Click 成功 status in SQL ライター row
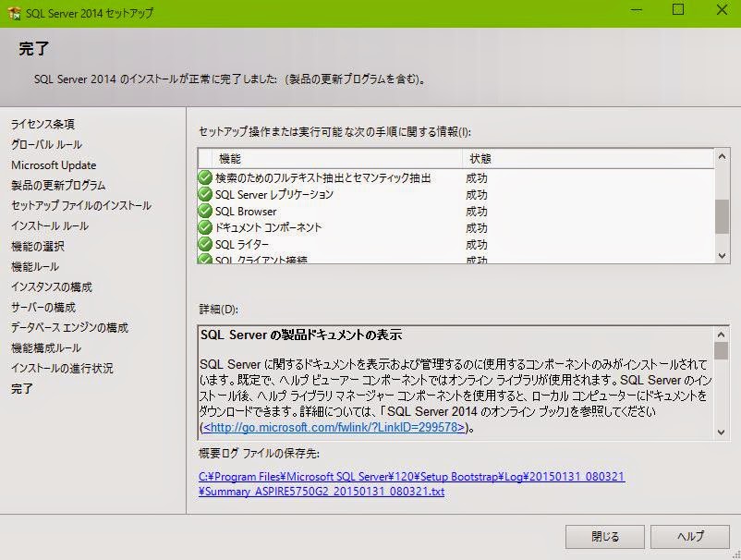Image resolution: width=741 pixels, height=560 pixels. point(477,244)
